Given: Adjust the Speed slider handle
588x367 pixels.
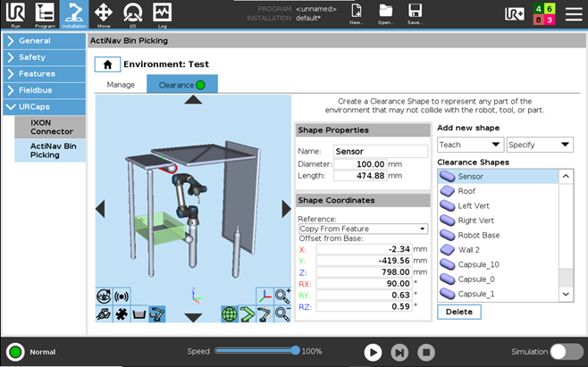Looking at the screenshot, I should coord(296,351).
